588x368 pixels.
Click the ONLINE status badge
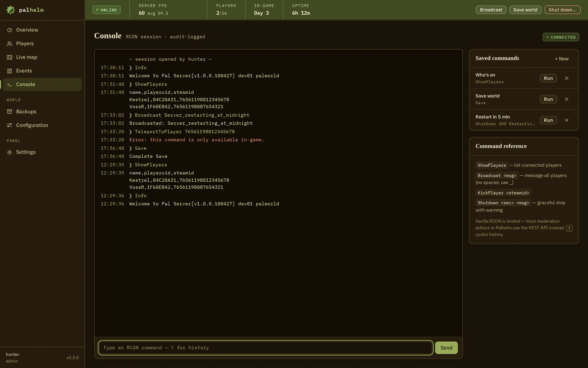coord(106,10)
